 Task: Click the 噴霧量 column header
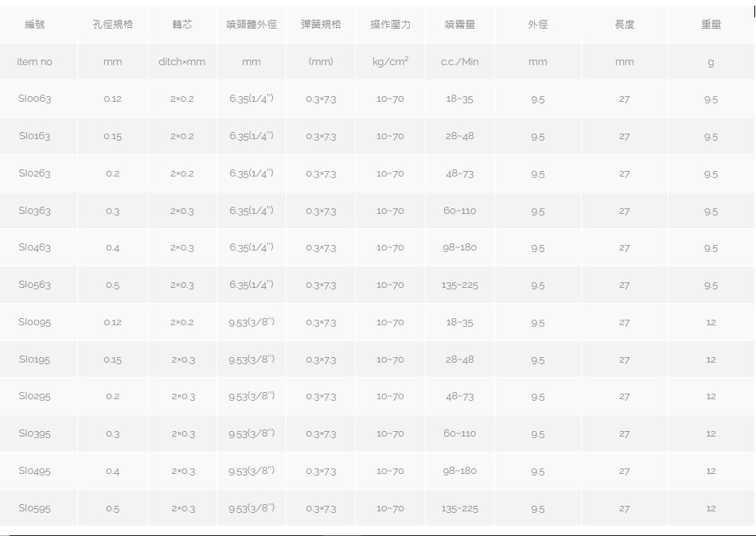click(459, 25)
